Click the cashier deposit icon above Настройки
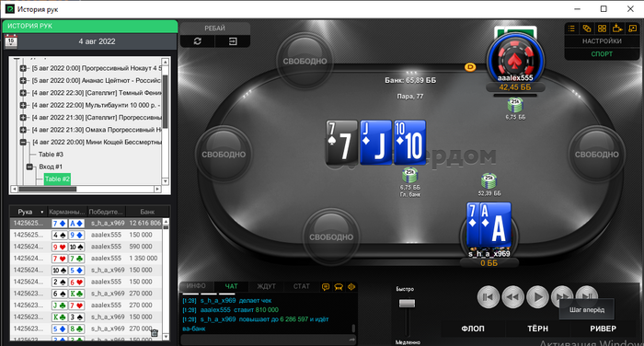The height and width of the screenshot is (346, 644). [x=617, y=29]
